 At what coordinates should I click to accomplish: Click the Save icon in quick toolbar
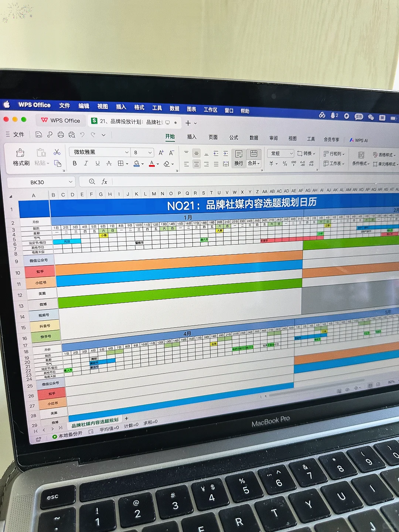[38, 134]
